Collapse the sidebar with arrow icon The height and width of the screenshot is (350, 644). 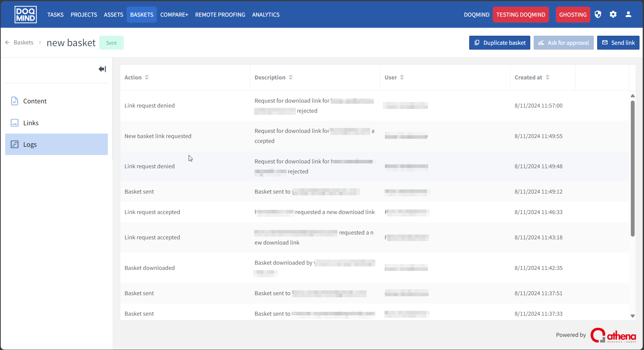pyautogui.click(x=102, y=69)
